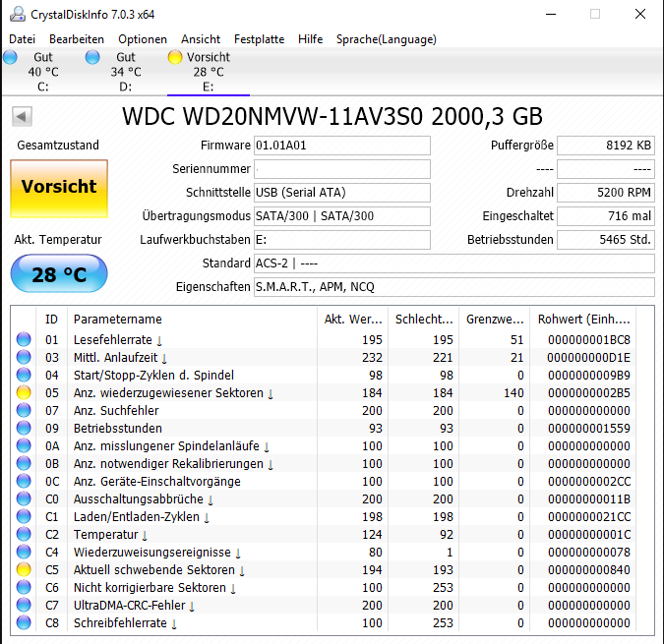Click the Schlecht... column header

(x=423, y=320)
